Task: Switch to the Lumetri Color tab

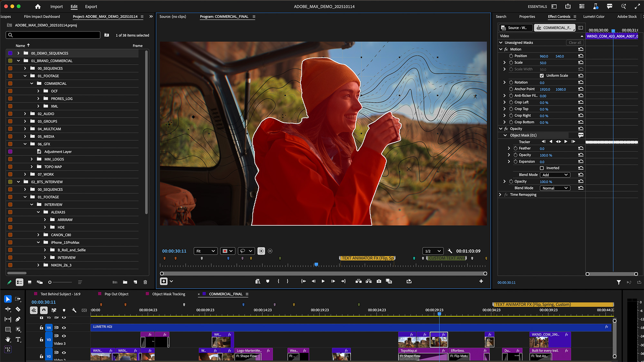Action: tap(594, 16)
